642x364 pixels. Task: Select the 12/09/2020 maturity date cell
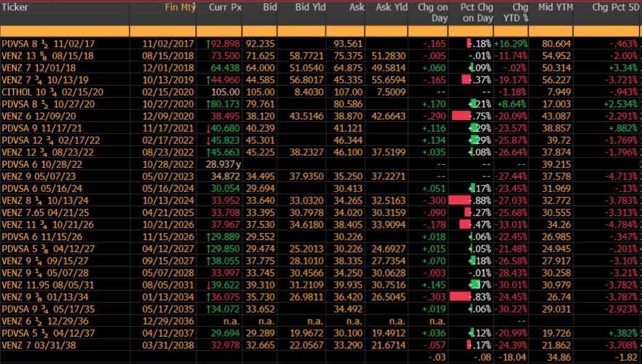pyautogui.click(x=168, y=116)
